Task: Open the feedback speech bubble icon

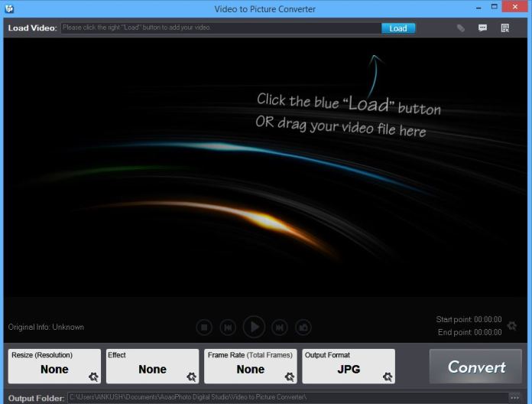Action: pyautogui.click(x=482, y=28)
